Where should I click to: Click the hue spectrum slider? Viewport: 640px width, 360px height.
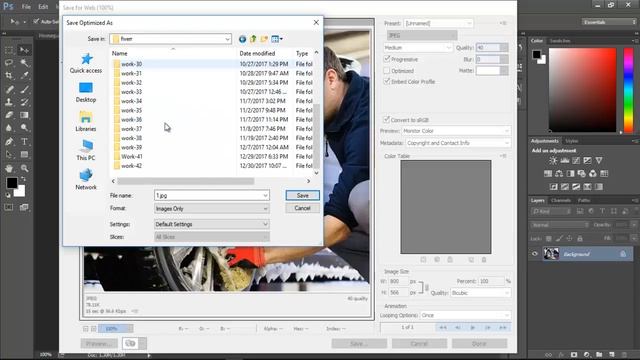point(629,90)
